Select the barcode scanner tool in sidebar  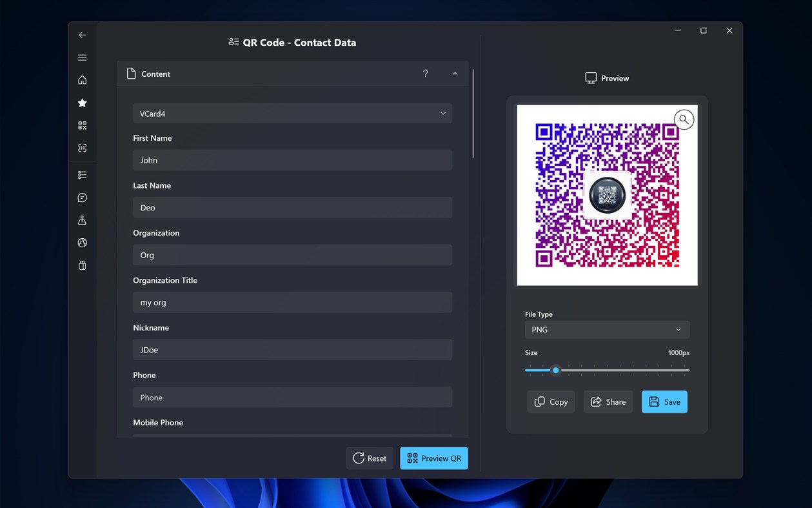tap(82, 147)
